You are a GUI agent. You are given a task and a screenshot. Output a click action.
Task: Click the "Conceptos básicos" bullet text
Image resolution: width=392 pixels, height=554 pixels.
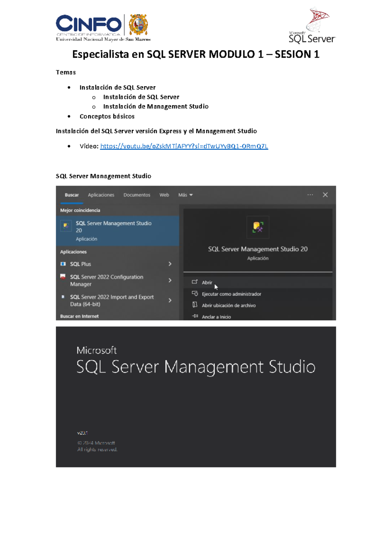[107, 116]
